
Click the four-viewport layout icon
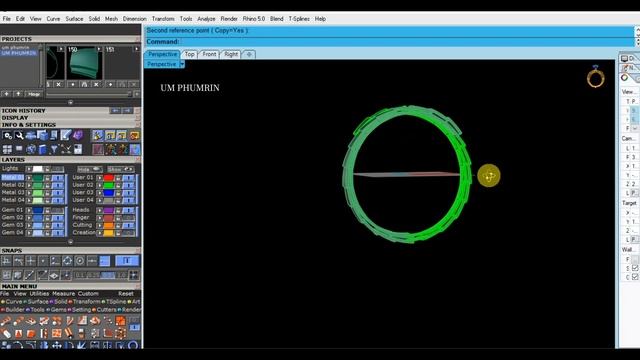pyautogui.click(x=7, y=149)
